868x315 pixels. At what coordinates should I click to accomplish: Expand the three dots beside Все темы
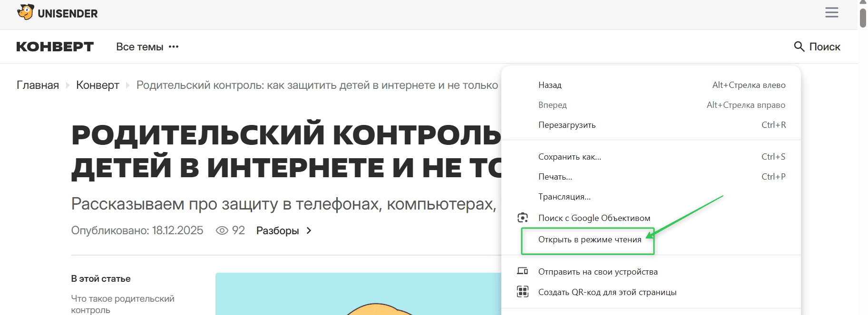coord(174,47)
